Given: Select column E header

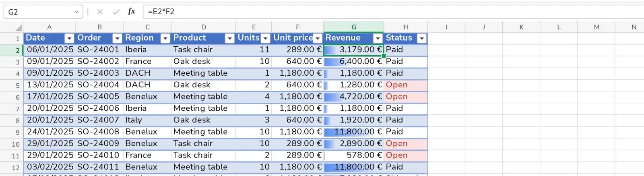Looking at the screenshot, I should [x=254, y=27].
